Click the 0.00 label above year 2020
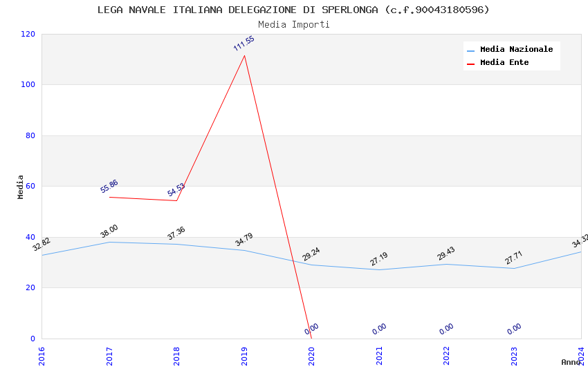The width and height of the screenshot is (588, 380). click(x=311, y=329)
